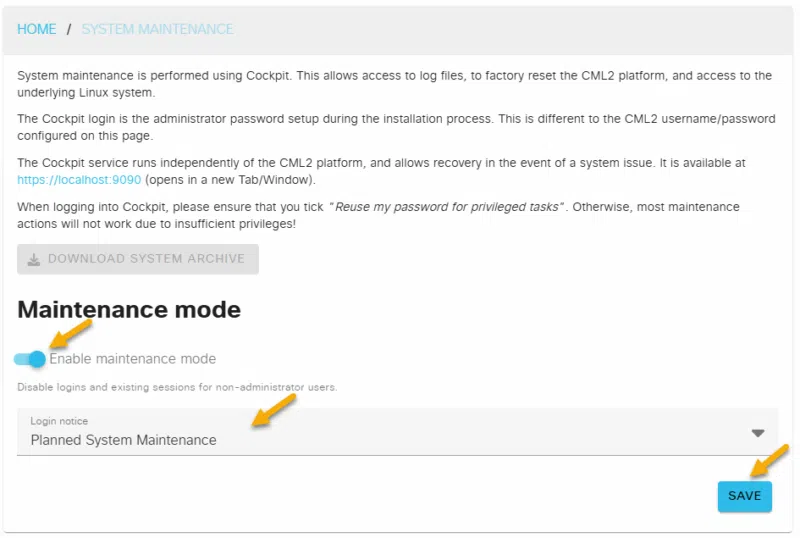Click the "Maintenance mode" section heading
The width and height of the screenshot is (800, 538).
pyautogui.click(x=129, y=310)
